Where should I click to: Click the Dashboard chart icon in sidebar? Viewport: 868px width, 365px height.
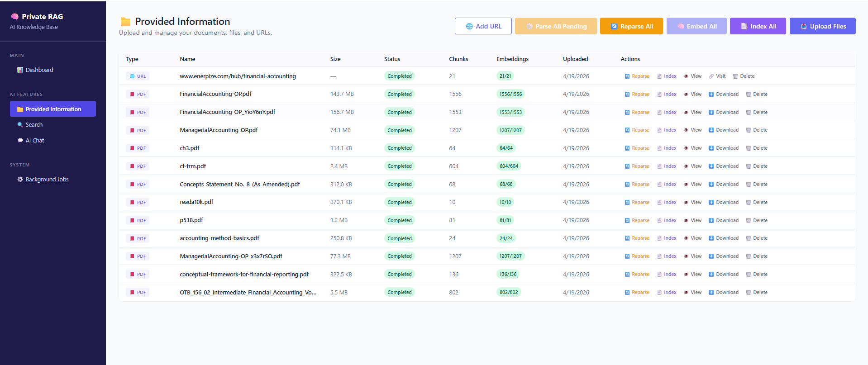(20, 70)
